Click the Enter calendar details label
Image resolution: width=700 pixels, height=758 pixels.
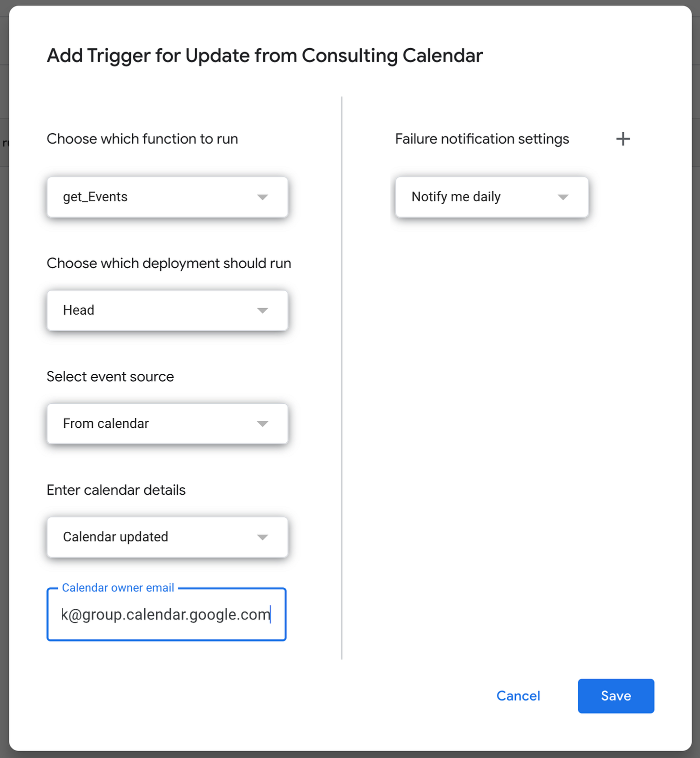point(116,490)
